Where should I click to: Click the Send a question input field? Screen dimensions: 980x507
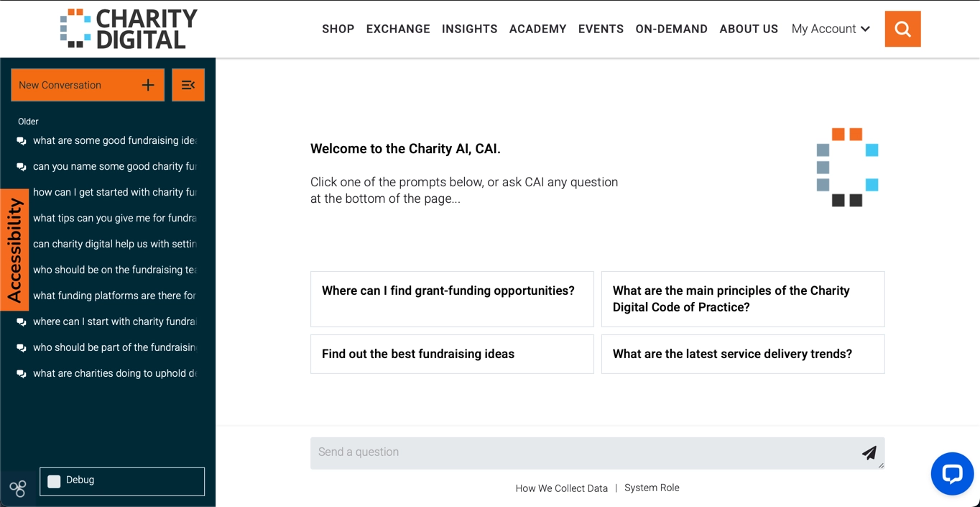click(597, 453)
